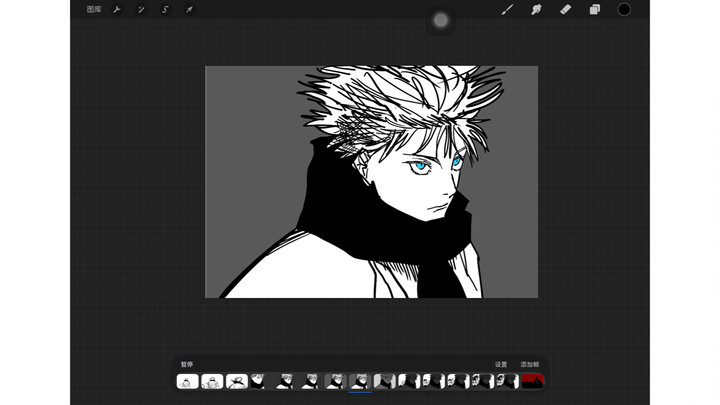Select the fourth timeline frame thumbnail

[x=261, y=381]
